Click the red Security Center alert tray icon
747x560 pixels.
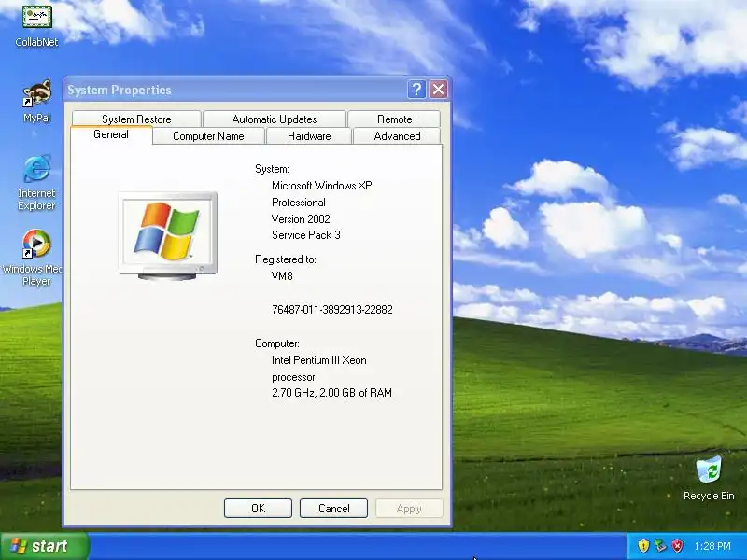(x=677, y=546)
